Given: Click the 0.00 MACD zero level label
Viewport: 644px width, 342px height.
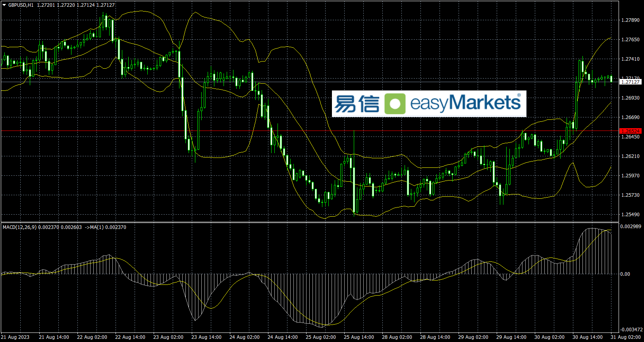Looking at the screenshot, I should tap(625, 274).
